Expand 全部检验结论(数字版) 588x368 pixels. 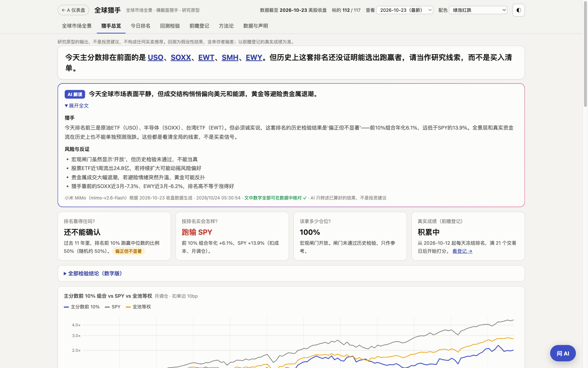tap(93, 273)
